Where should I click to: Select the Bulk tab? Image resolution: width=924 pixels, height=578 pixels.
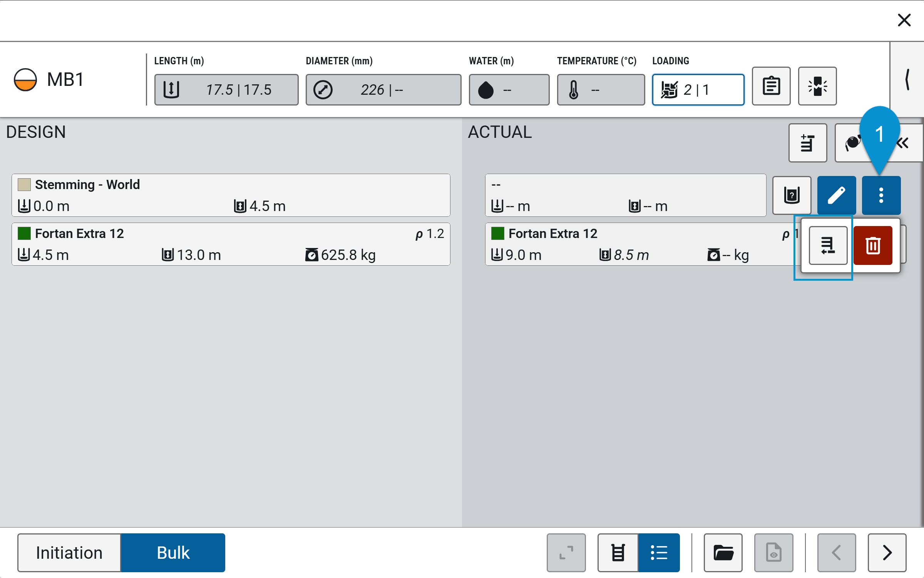pos(173,553)
